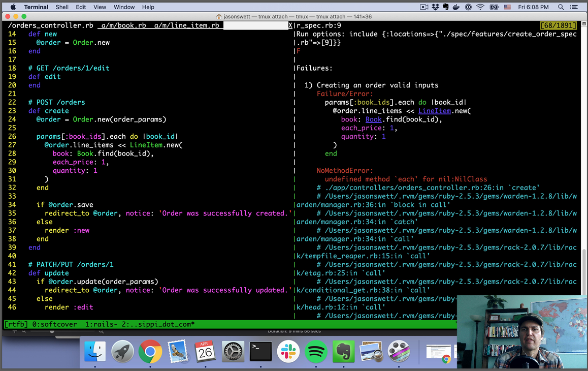The width and height of the screenshot is (588, 371).
Task: Launch Launchpad rocket icon in Dock
Action: click(x=122, y=352)
